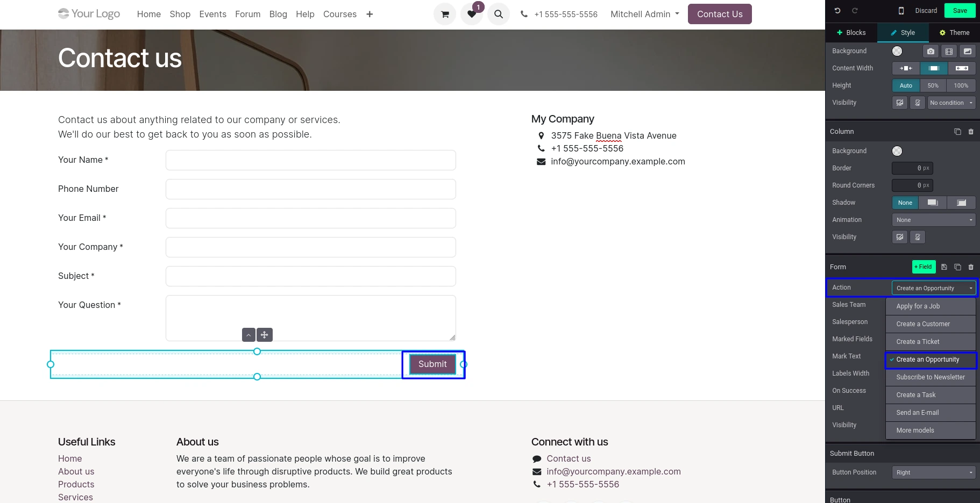This screenshot has height=503, width=980.
Task: Redo the last editor change
Action: [855, 11]
